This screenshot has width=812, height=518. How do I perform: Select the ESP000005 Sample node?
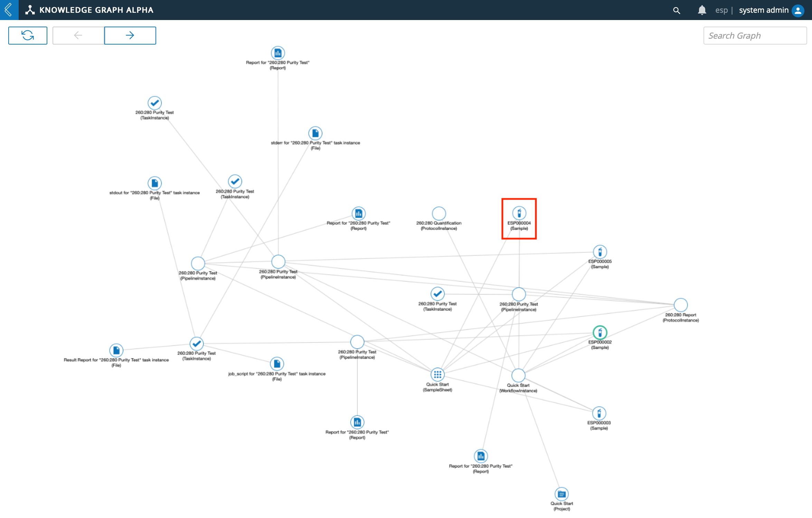[600, 252]
